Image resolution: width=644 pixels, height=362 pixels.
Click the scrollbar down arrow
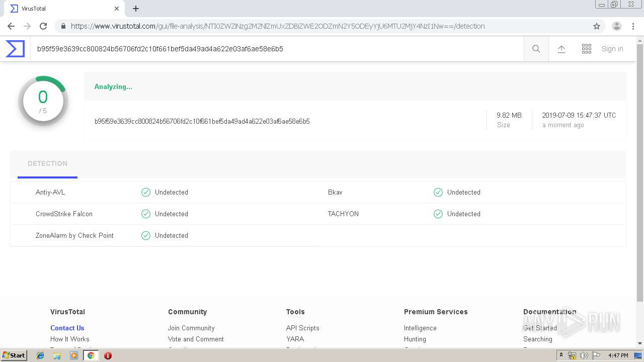(x=640, y=343)
